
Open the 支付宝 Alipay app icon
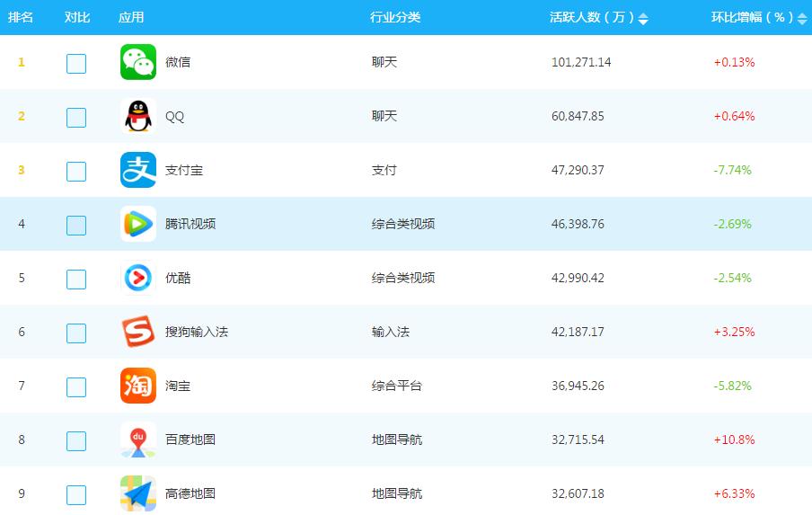coord(138,170)
